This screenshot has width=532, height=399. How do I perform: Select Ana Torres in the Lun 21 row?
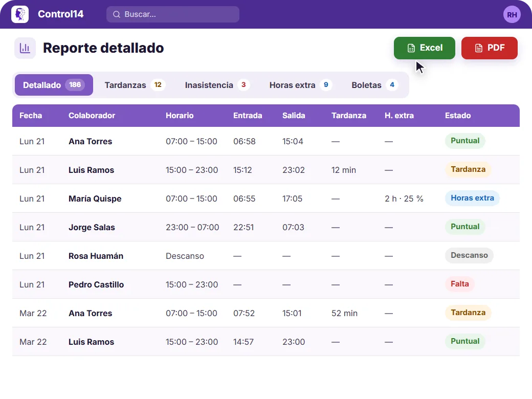coord(90,141)
